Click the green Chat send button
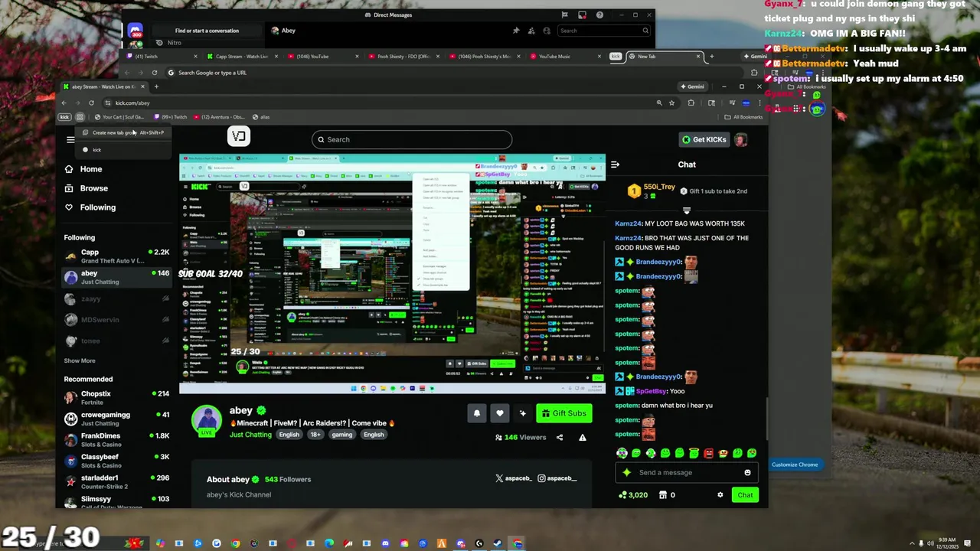 click(x=745, y=495)
